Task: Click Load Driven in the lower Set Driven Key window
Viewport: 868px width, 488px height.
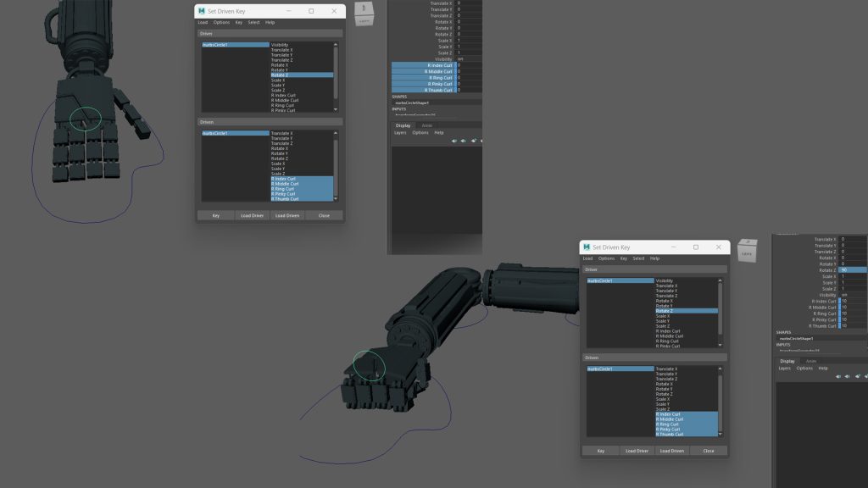Action: click(x=672, y=451)
